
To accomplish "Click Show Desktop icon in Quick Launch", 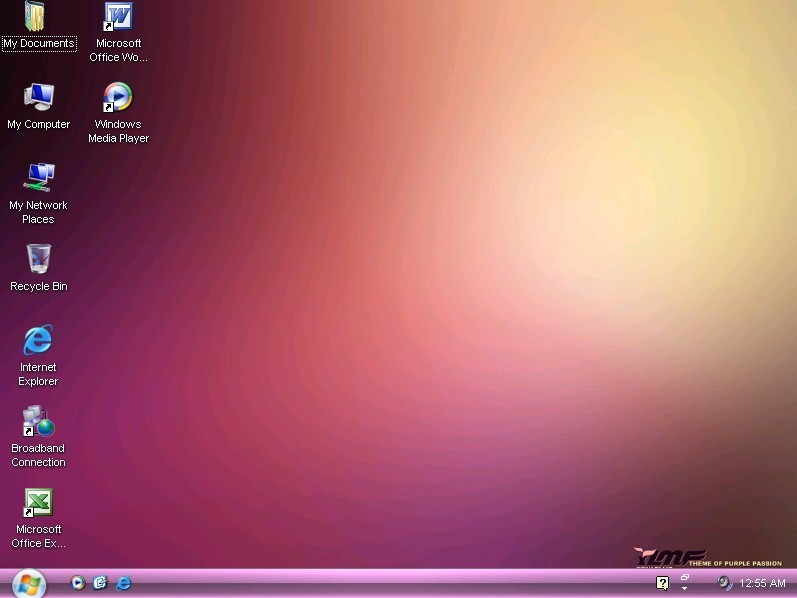I will pos(100,583).
